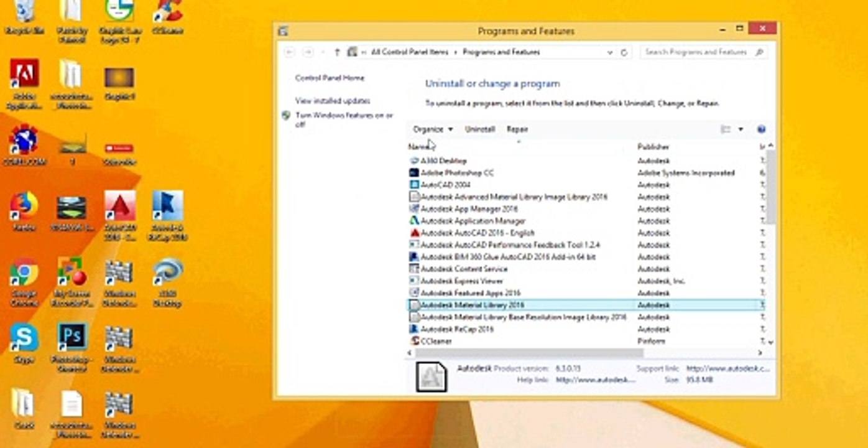Click the Repair toolbar button
The width and height of the screenshot is (868, 448).
[x=517, y=129]
